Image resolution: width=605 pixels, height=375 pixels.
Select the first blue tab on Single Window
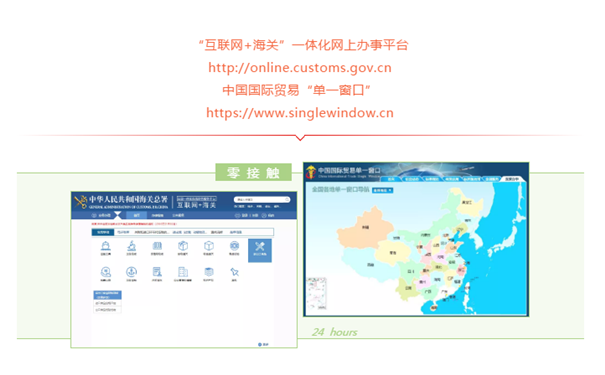point(391,179)
